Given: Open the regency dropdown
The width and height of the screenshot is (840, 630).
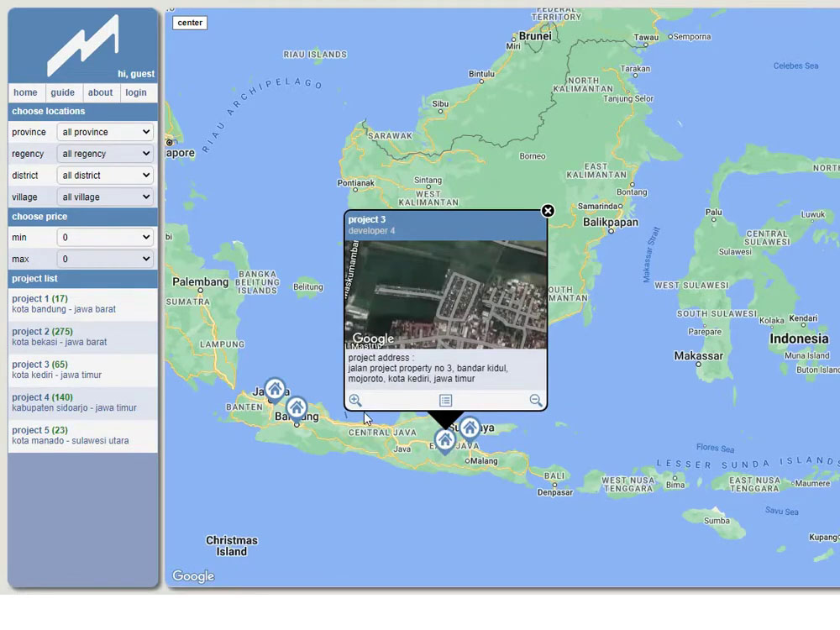Looking at the screenshot, I should click(x=105, y=154).
